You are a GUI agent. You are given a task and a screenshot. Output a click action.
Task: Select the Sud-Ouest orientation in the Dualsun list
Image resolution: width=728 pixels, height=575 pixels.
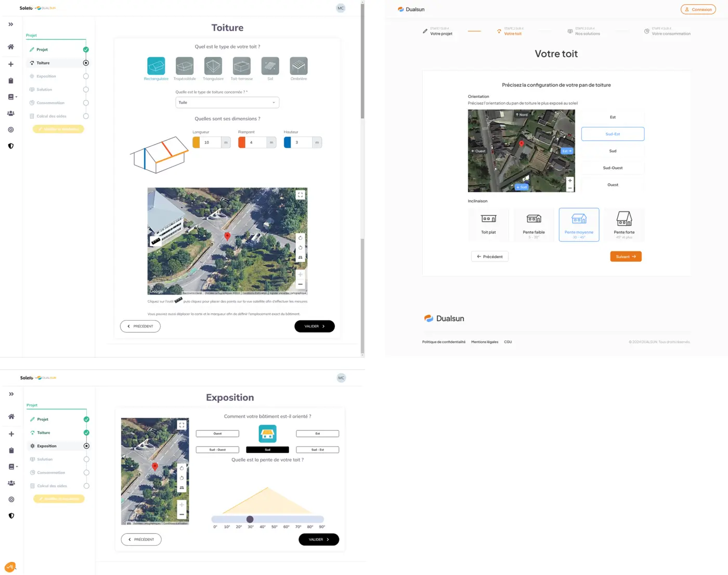[x=613, y=168]
